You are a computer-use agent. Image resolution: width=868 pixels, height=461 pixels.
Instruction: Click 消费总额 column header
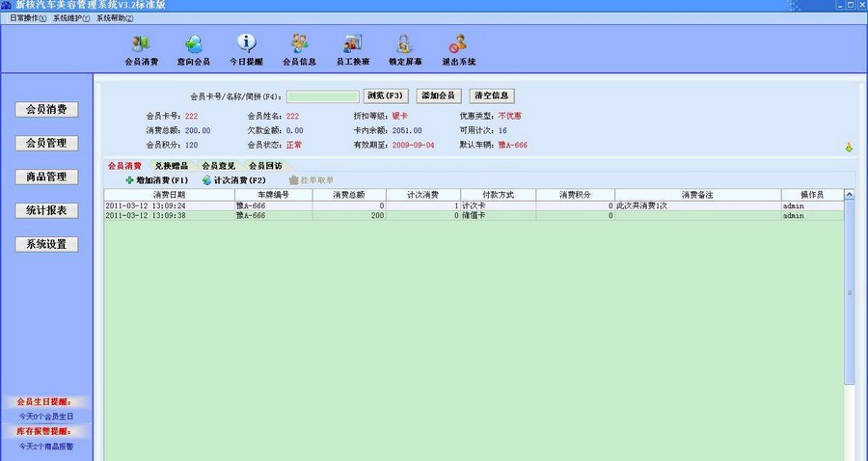pos(349,195)
